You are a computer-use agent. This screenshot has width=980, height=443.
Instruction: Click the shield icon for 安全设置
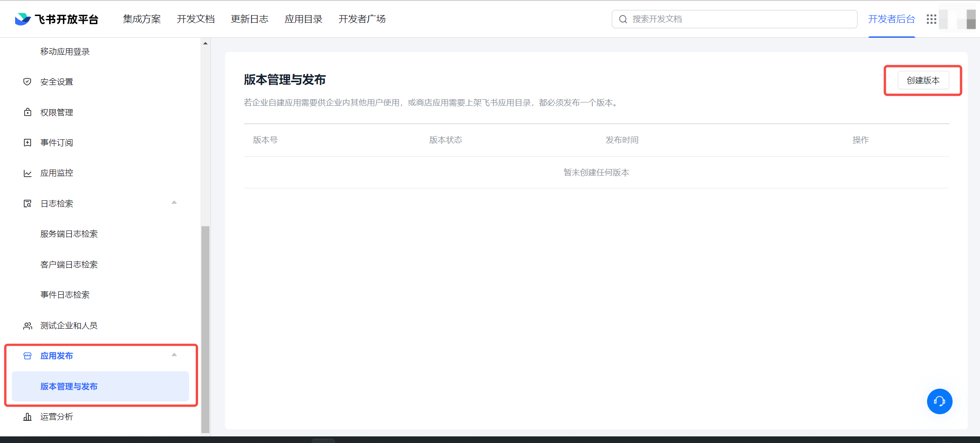point(27,82)
